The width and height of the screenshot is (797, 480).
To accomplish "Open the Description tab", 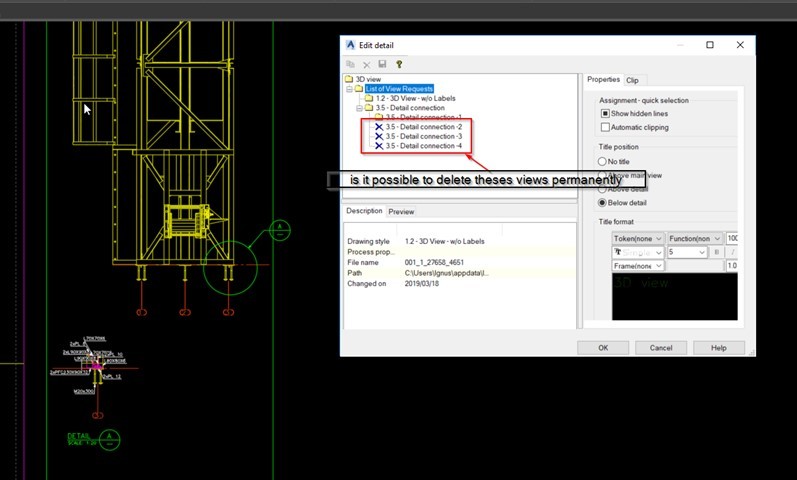I will (364, 211).
